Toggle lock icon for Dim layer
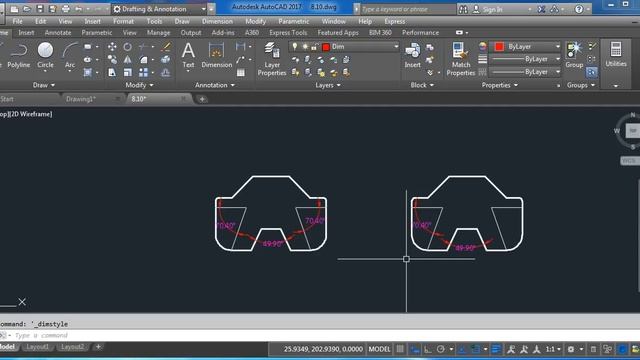The height and width of the screenshot is (360, 640). click(x=314, y=47)
